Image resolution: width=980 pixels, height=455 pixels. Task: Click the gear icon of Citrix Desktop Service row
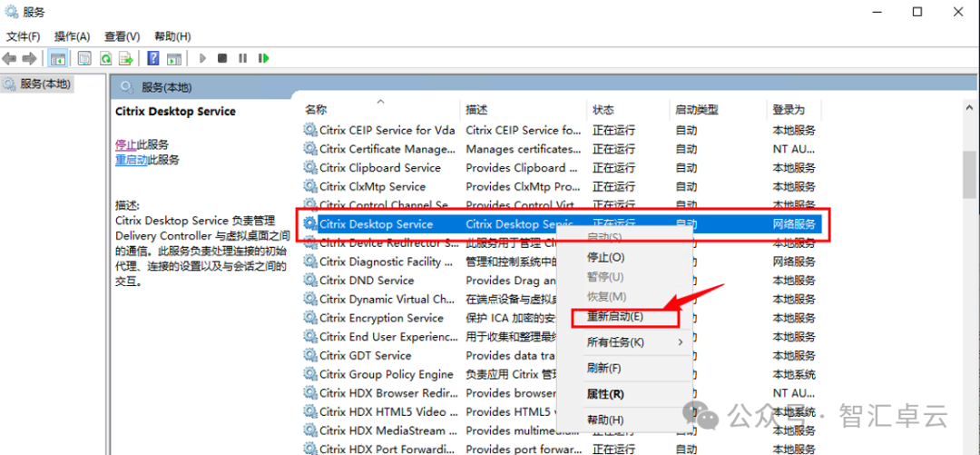tap(310, 224)
